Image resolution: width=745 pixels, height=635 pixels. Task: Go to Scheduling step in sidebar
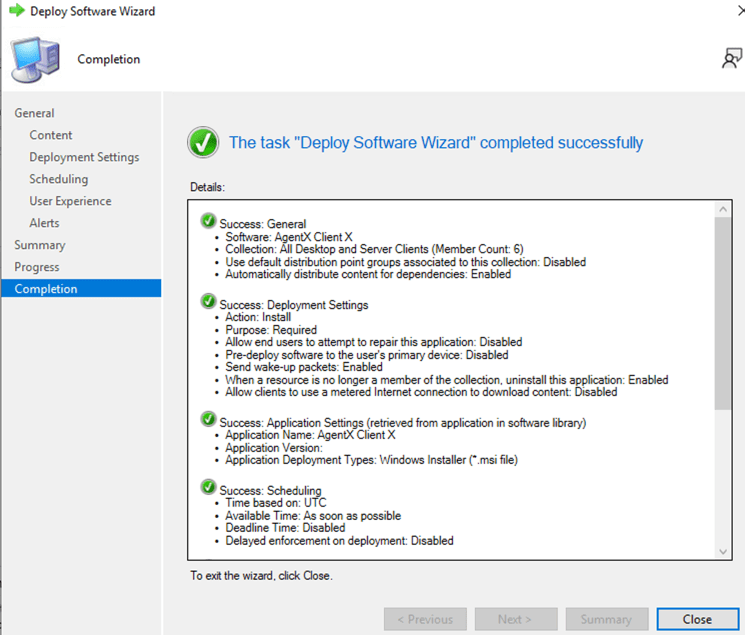tap(58, 179)
